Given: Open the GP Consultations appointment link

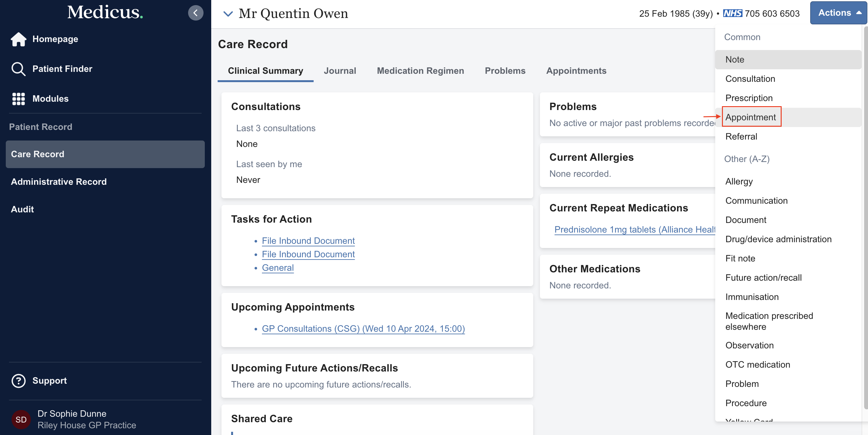Looking at the screenshot, I should 363,328.
